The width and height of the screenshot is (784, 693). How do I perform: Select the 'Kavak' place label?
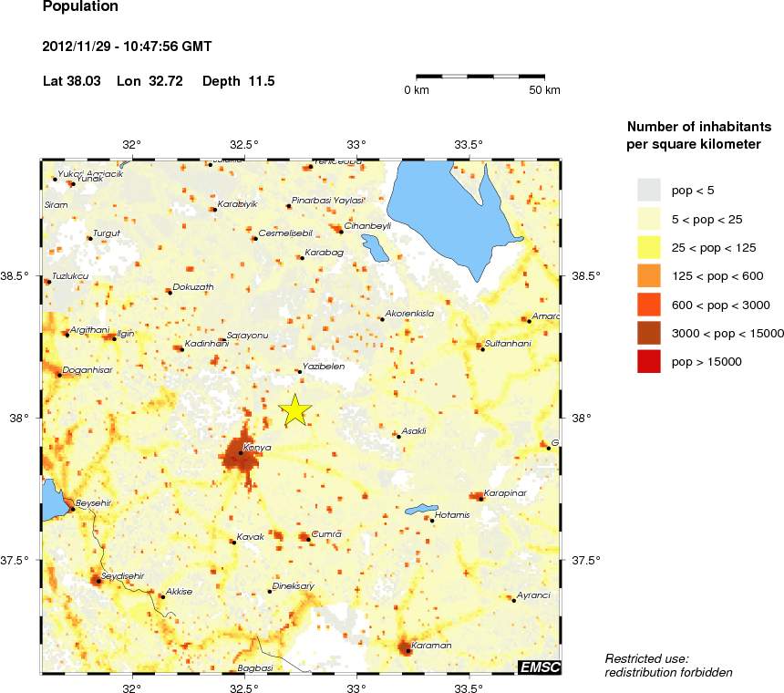pyautogui.click(x=251, y=537)
